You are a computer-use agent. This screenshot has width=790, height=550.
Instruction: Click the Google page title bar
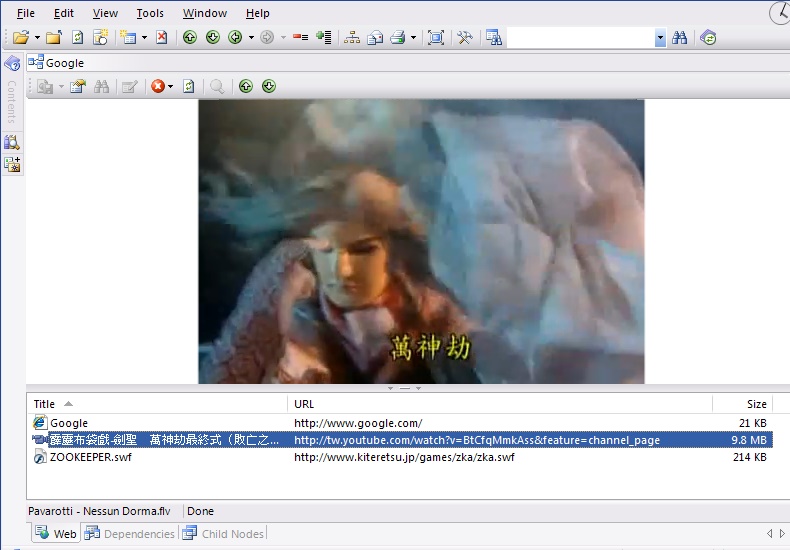pos(408,62)
